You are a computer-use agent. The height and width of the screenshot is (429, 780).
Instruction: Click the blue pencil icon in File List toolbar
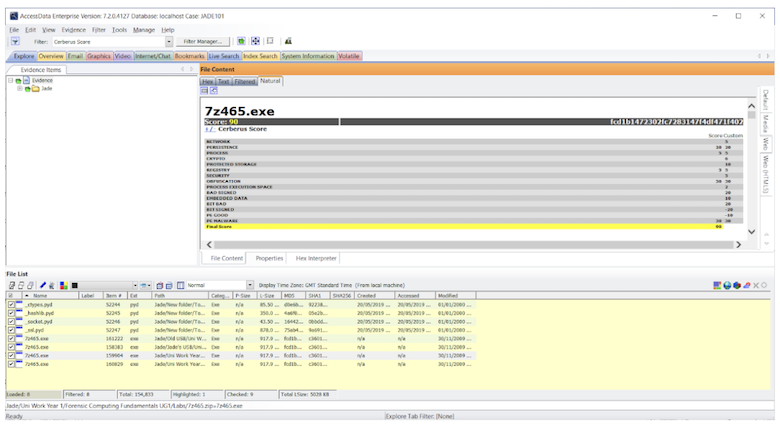tap(43, 285)
